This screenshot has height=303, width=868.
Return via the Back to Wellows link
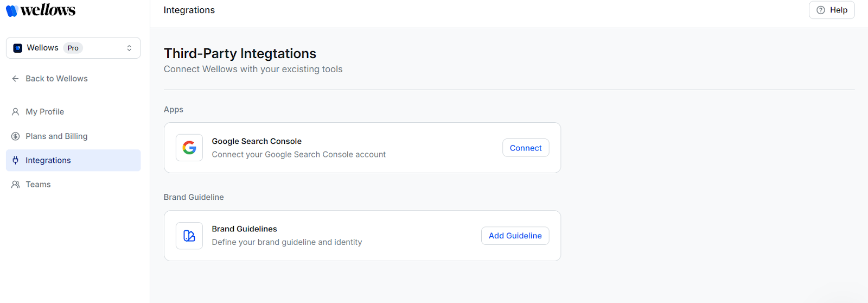pyautogui.click(x=56, y=79)
